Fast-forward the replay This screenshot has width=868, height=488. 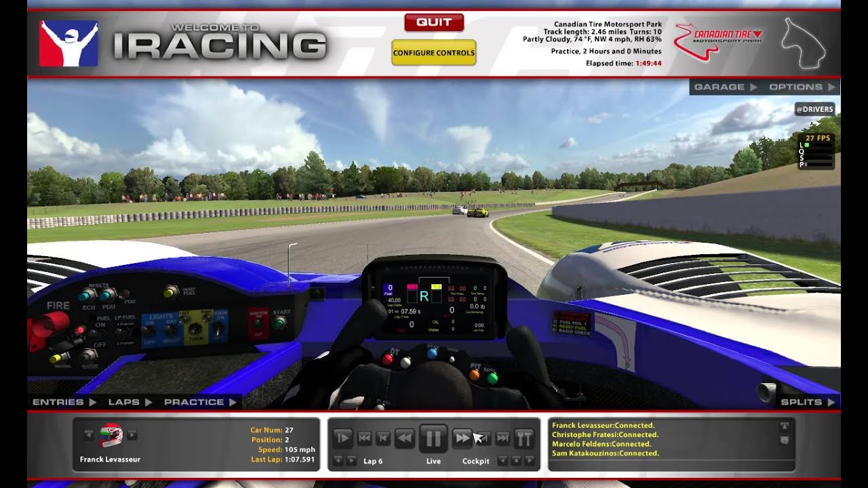click(462, 439)
